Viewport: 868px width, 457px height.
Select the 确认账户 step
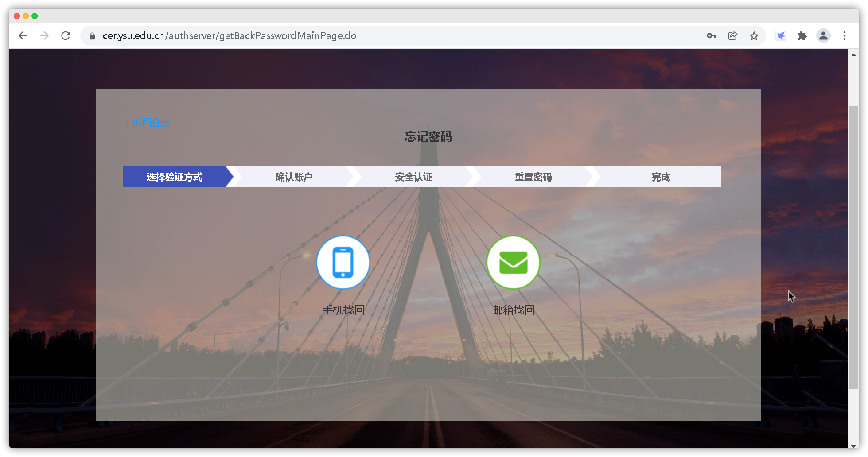click(x=294, y=177)
